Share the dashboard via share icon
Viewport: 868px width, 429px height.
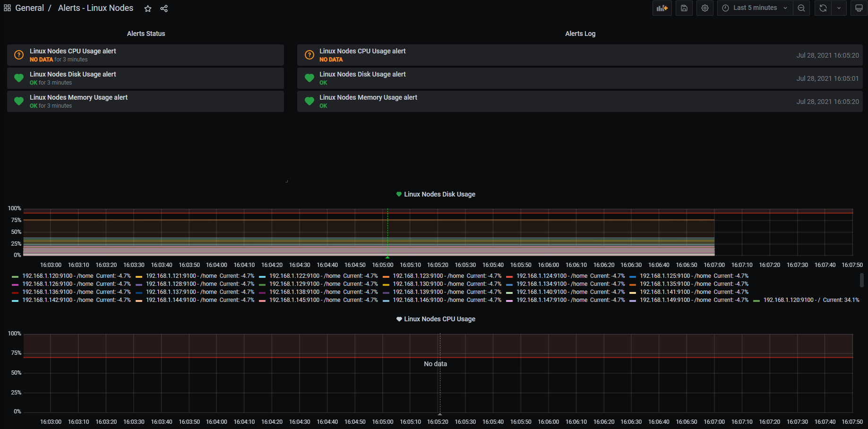coord(164,9)
